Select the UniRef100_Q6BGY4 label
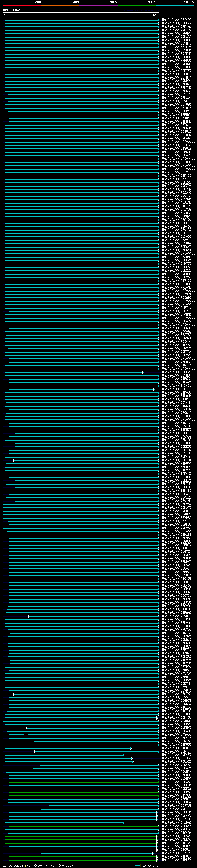Screen dimensions: 197x868 coord(176,826)
